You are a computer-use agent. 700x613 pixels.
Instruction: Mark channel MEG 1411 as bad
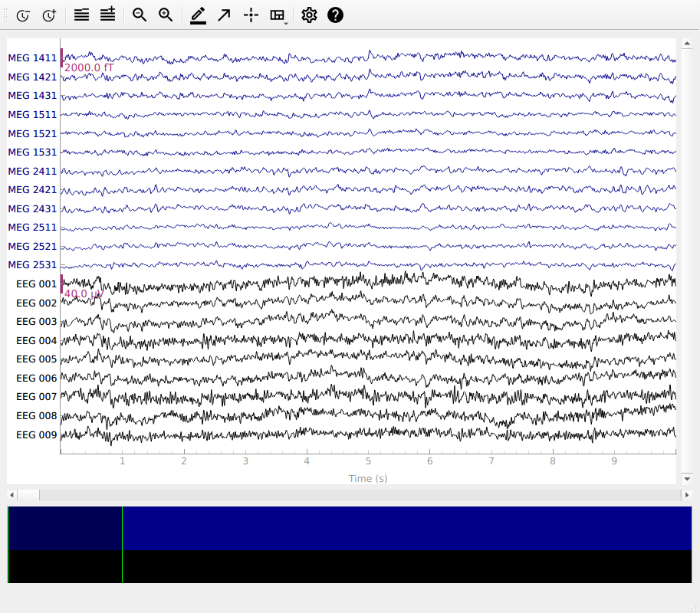[32, 58]
